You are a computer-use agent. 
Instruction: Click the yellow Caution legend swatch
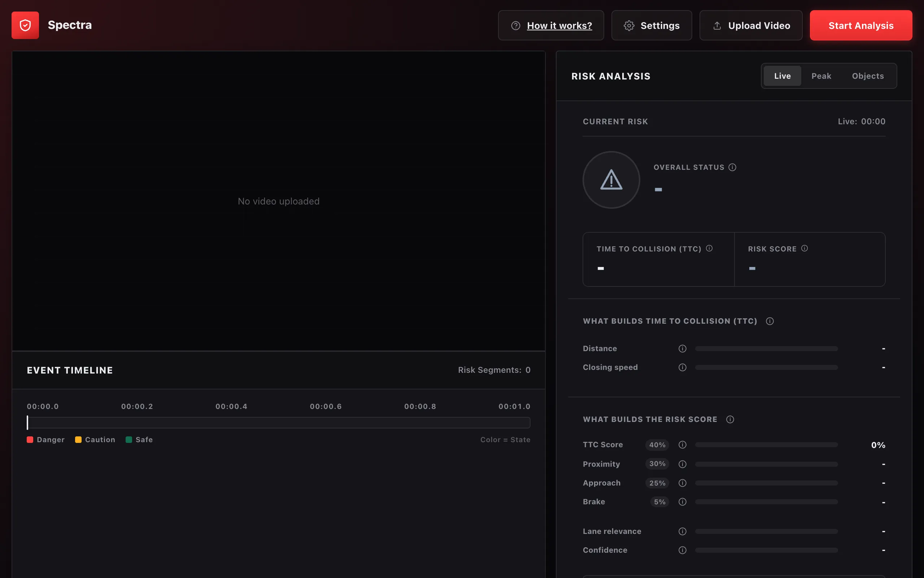78,440
